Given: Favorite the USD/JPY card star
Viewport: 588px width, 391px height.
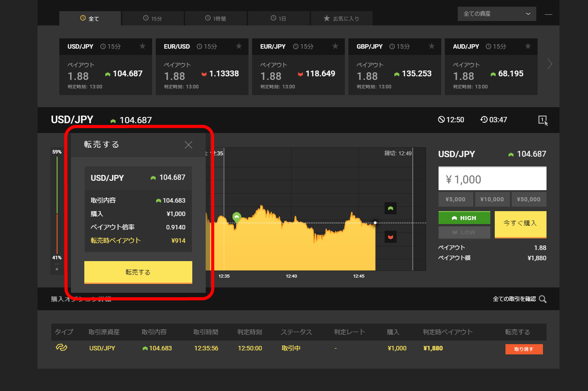Looking at the screenshot, I should (x=142, y=46).
